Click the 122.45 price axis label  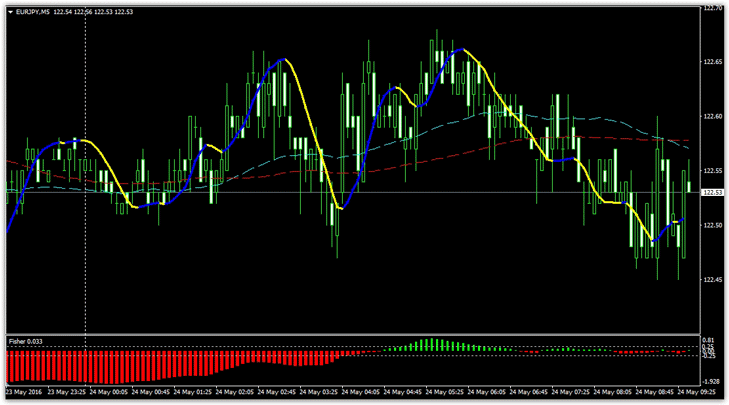pyautogui.click(x=710, y=279)
